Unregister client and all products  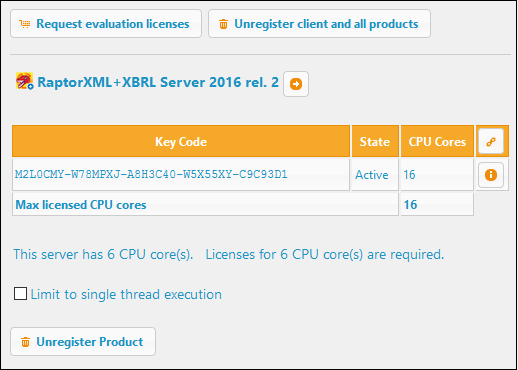point(319,23)
